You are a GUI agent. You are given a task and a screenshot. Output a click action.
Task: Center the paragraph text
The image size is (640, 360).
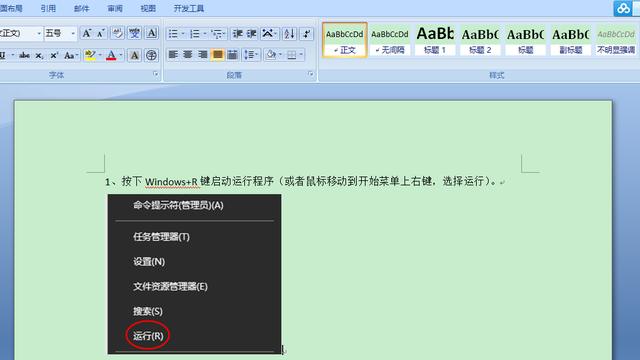pos(188,55)
